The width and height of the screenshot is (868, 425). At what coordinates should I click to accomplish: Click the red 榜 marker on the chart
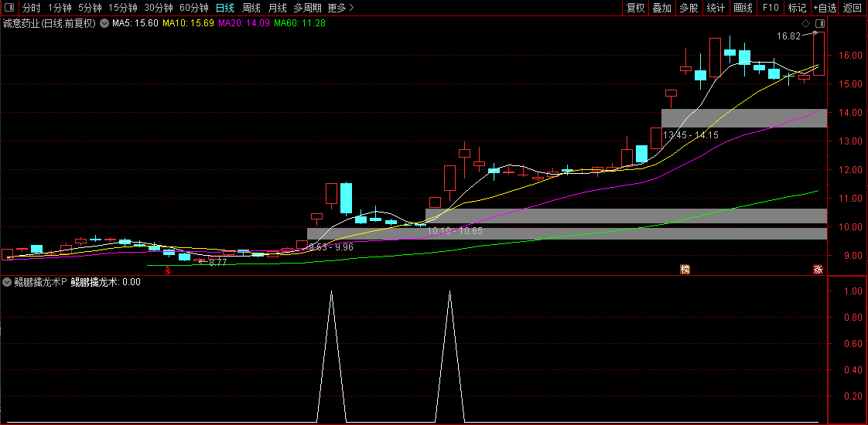coord(685,269)
